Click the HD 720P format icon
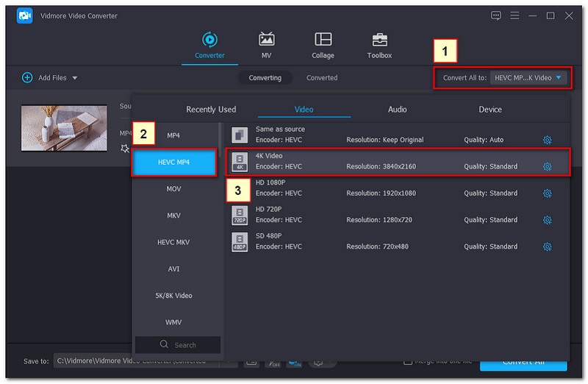The width and height of the screenshot is (588, 384). pyautogui.click(x=240, y=215)
